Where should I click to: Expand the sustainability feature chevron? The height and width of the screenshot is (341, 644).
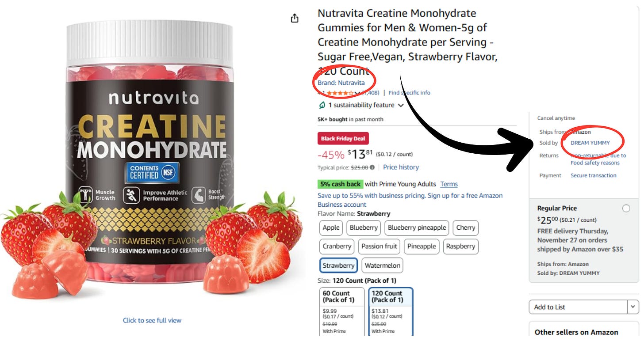coord(401,106)
